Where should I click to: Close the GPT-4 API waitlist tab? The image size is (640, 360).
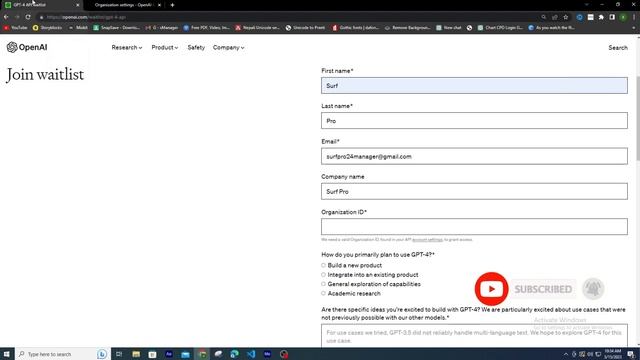(x=78, y=5)
